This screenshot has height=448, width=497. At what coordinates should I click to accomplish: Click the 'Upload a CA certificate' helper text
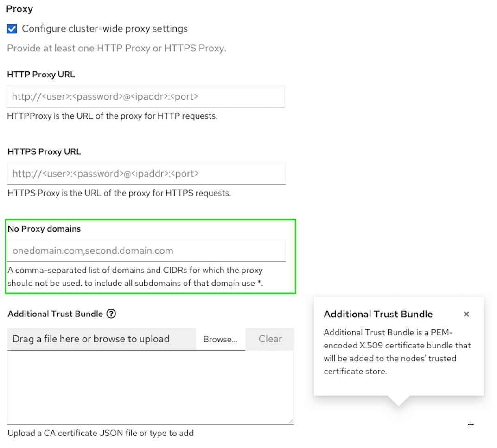pyautogui.click(x=101, y=433)
